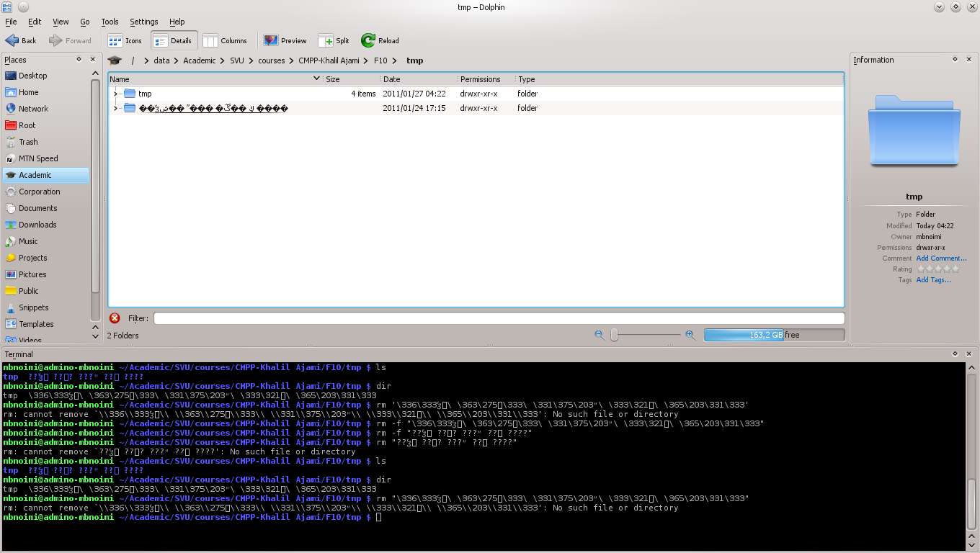
Task: Enable Details view mode
Action: [x=172, y=41]
